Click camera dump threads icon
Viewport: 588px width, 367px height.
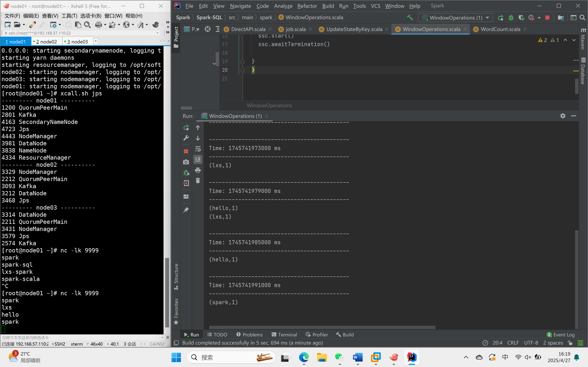point(186,162)
